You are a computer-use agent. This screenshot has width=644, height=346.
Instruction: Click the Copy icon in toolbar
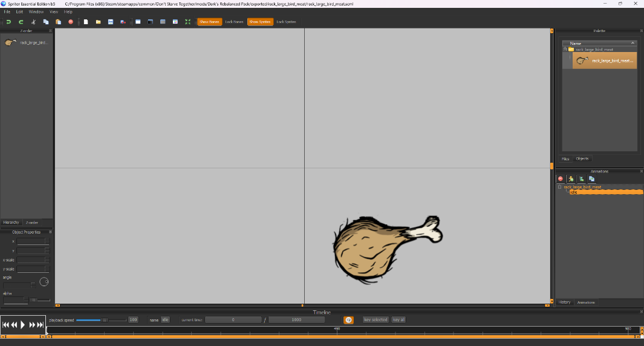click(x=45, y=22)
